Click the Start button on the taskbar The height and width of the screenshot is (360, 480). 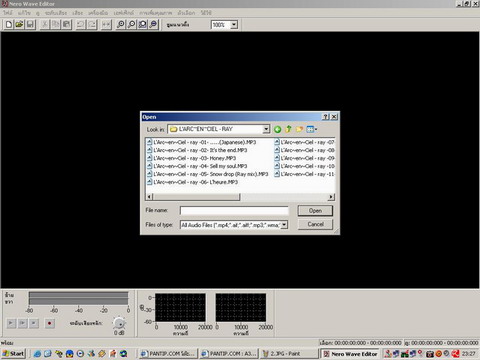pos(14,354)
